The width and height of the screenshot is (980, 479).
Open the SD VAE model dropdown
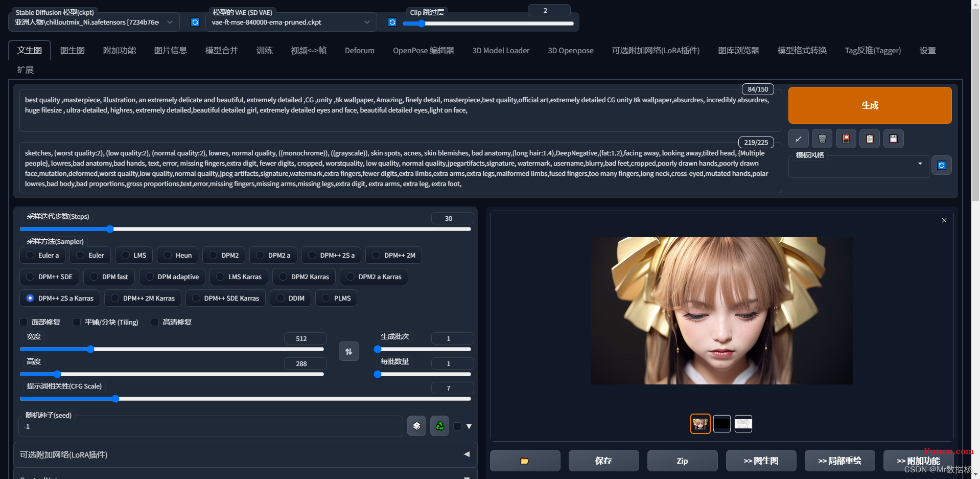tap(291, 22)
